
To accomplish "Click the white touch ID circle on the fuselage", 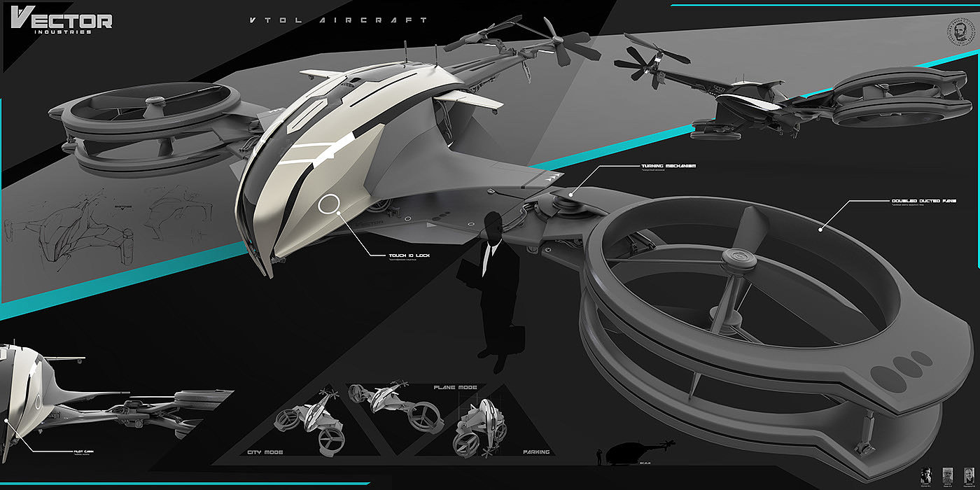I will (x=329, y=204).
